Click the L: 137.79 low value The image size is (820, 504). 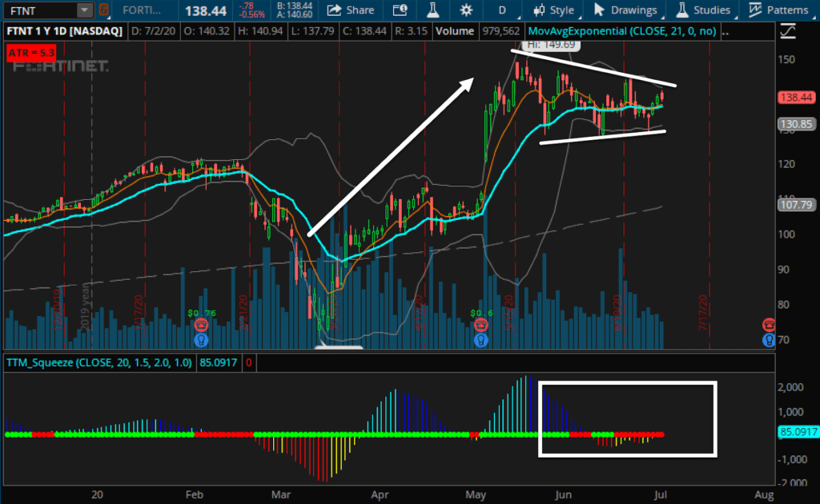coord(312,31)
